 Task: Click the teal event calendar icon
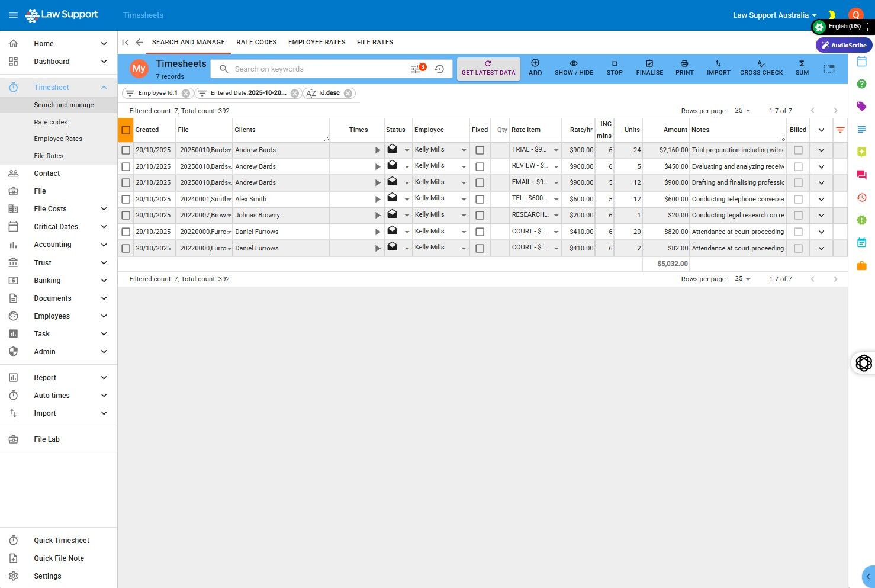tap(861, 242)
